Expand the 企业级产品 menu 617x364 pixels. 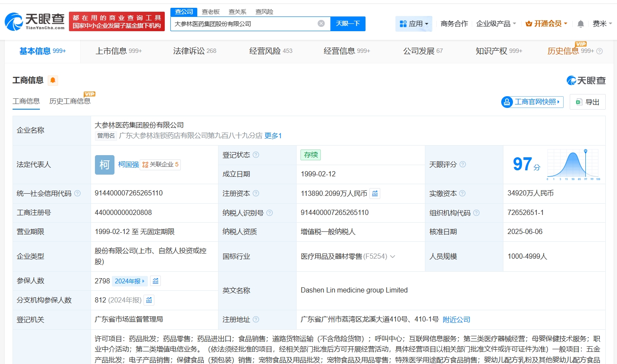(496, 24)
